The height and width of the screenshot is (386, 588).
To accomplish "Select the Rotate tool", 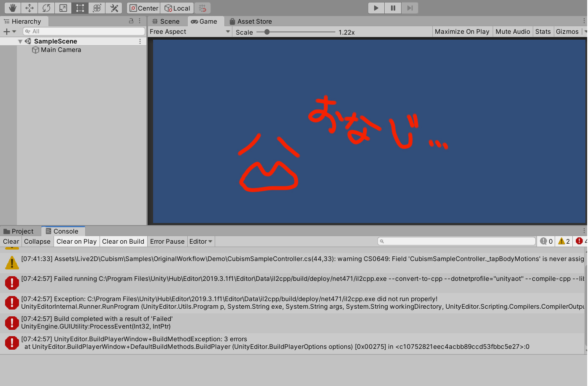I will point(46,8).
